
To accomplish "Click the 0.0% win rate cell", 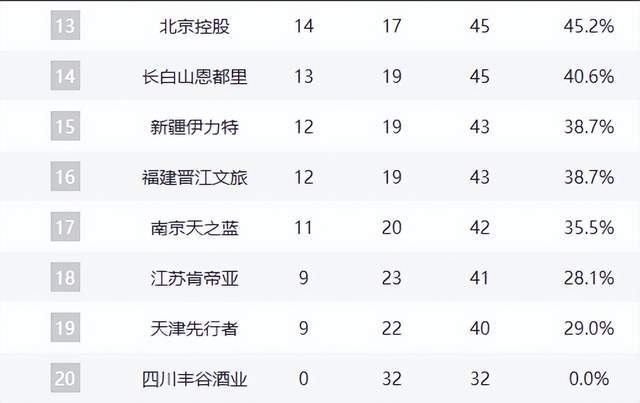I will tap(588, 378).
